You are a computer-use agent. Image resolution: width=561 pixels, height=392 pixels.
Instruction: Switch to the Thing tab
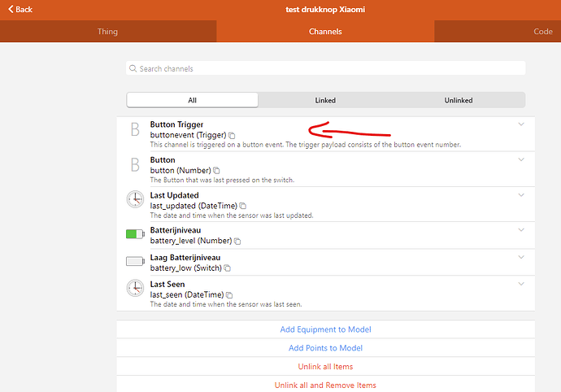coord(107,32)
